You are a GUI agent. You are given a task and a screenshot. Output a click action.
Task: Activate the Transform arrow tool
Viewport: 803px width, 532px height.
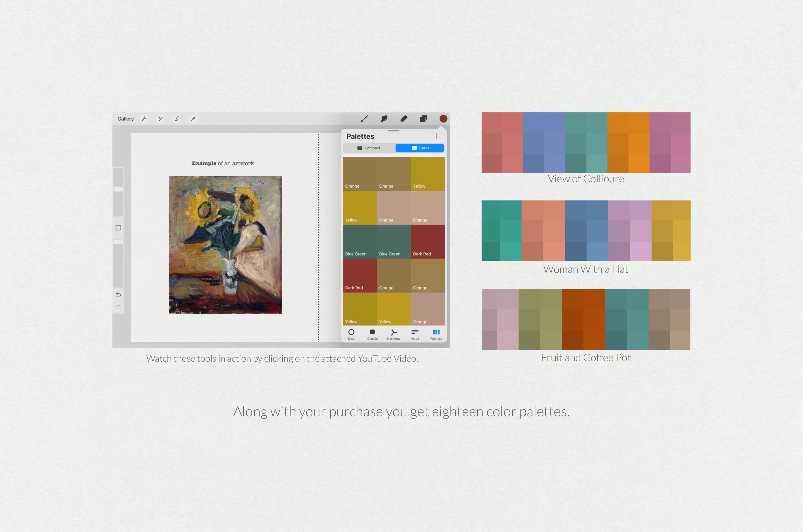[x=193, y=118]
